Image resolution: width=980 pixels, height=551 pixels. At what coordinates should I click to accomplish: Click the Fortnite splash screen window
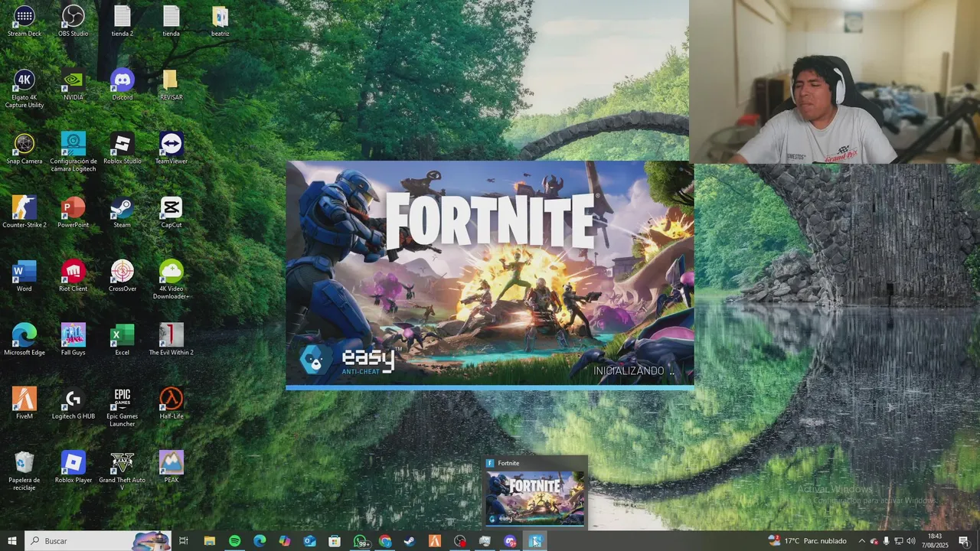[490, 275]
